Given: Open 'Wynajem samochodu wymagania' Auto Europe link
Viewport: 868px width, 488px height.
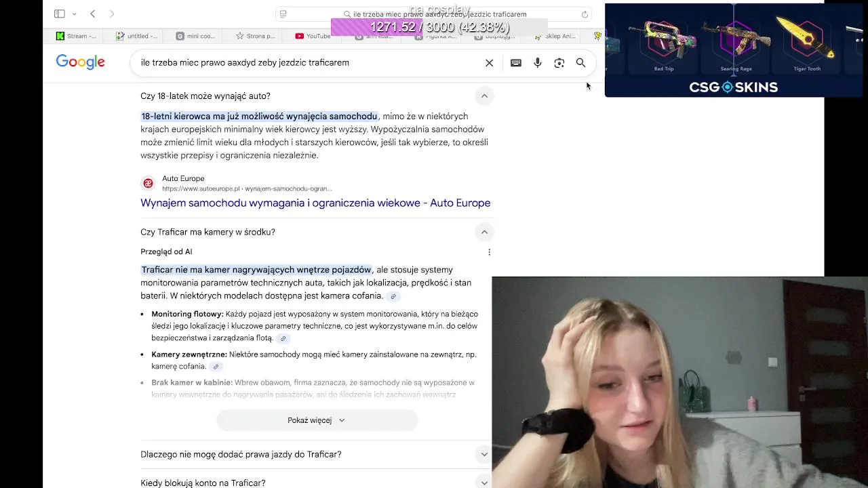Looking at the screenshot, I should click(315, 203).
